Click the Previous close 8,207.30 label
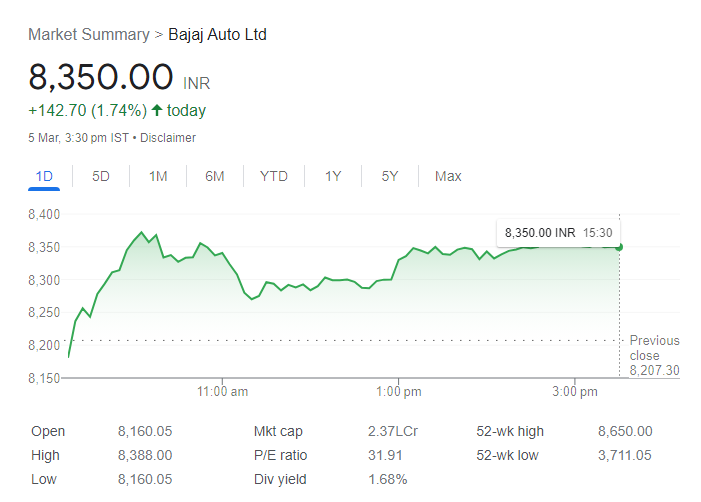 tap(655, 355)
